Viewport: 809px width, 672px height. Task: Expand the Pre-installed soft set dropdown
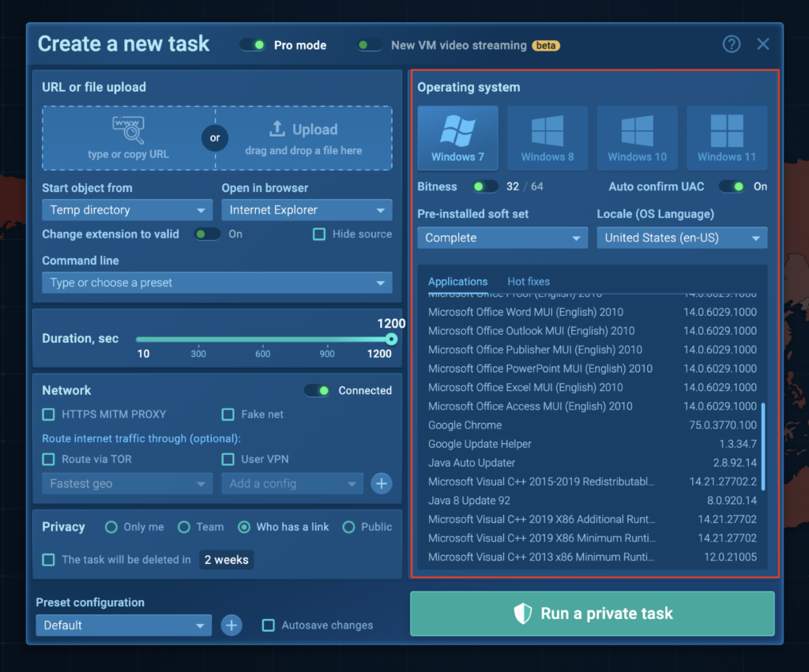502,238
